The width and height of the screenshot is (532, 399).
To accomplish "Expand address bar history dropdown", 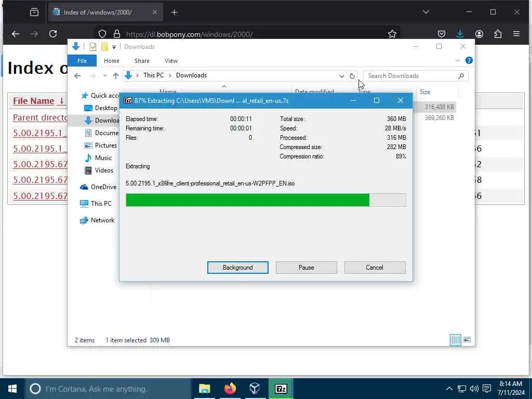I will (342, 76).
